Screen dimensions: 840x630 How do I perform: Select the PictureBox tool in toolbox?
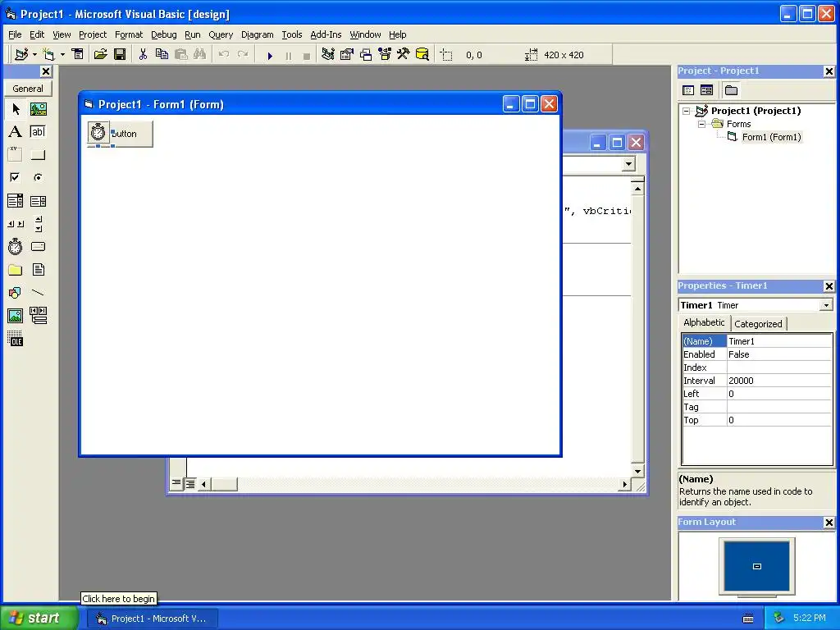pyautogui.click(x=38, y=109)
